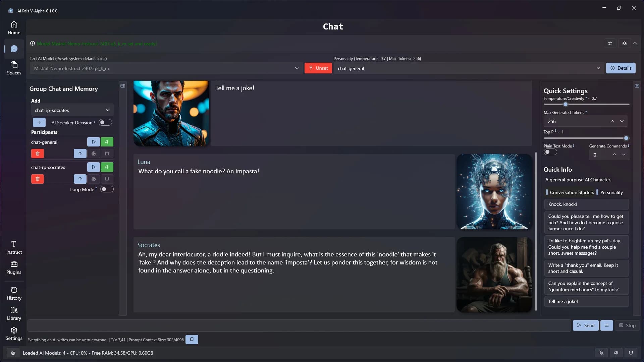This screenshot has height=362, width=644.
Task: Switch to Personality tab in Quick Info
Action: click(x=609, y=192)
